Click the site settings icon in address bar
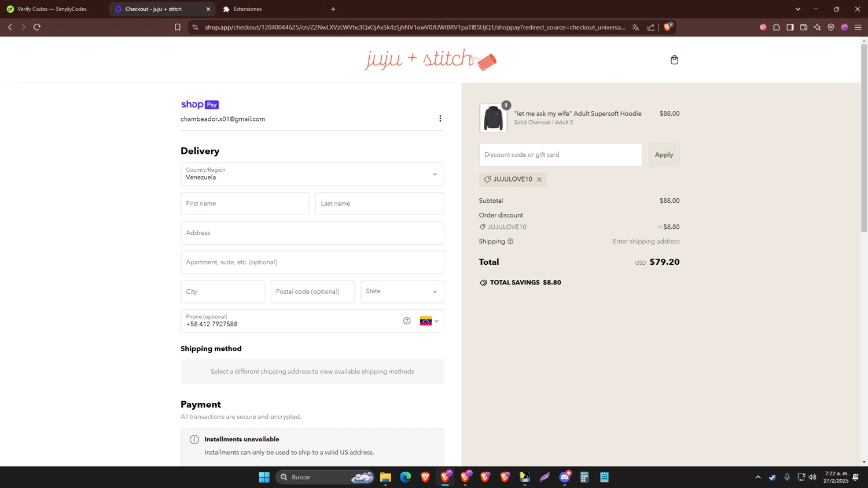Image resolution: width=868 pixels, height=488 pixels. point(195,27)
